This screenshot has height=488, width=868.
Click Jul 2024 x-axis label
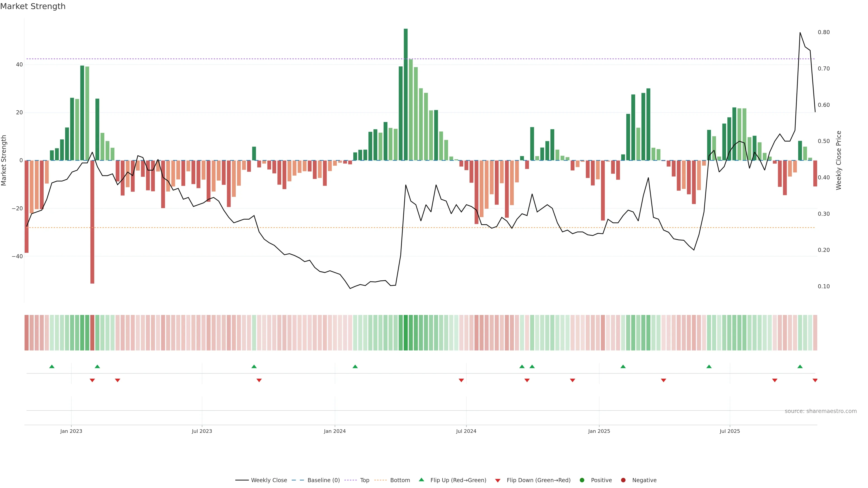click(x=466, y=431)
